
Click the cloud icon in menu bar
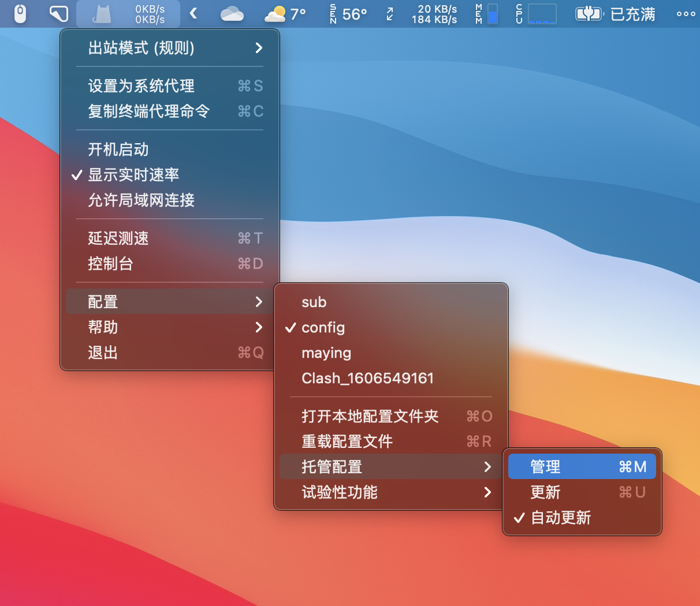[232, 14]
